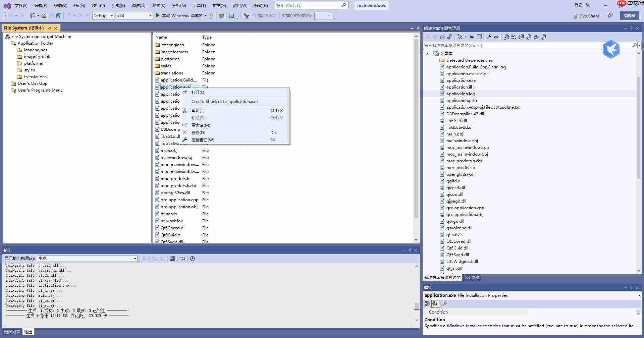This screenshot has height=338, width=644.
Task: Toggle the Pending Changes Filter icon
Action: pos(461,37)
